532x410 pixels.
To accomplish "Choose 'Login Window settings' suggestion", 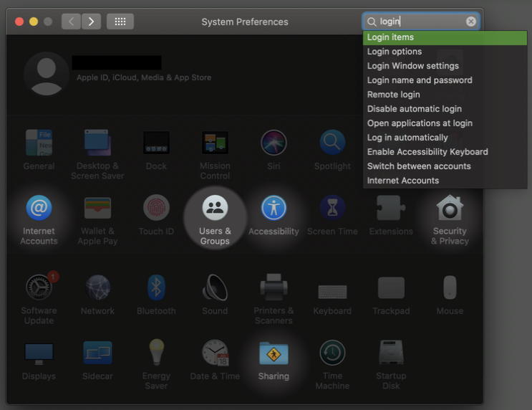I will point(445,66).
